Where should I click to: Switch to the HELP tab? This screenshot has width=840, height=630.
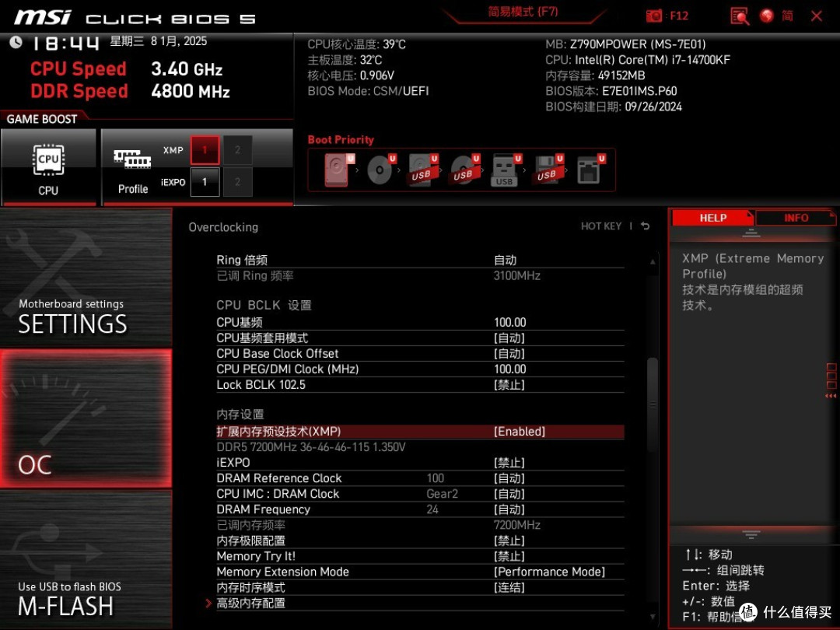(x=712, y=218)
